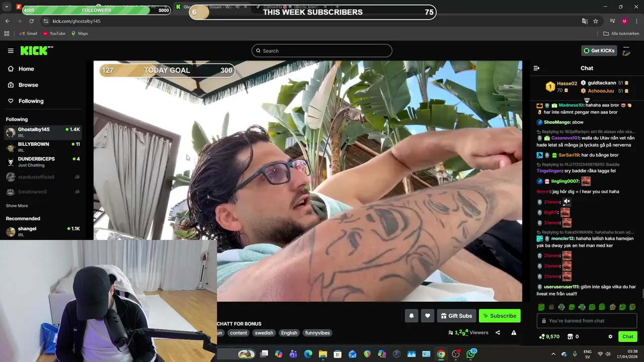Select the English tag
This screenshot has width=644, height=362.
click(289, 333)
